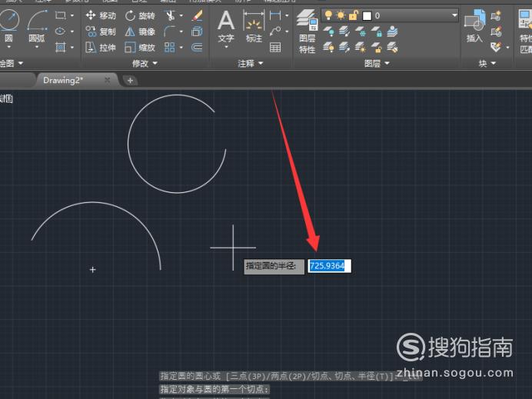
Task: Click the Move (移动) button
Action: click(101, 15)
